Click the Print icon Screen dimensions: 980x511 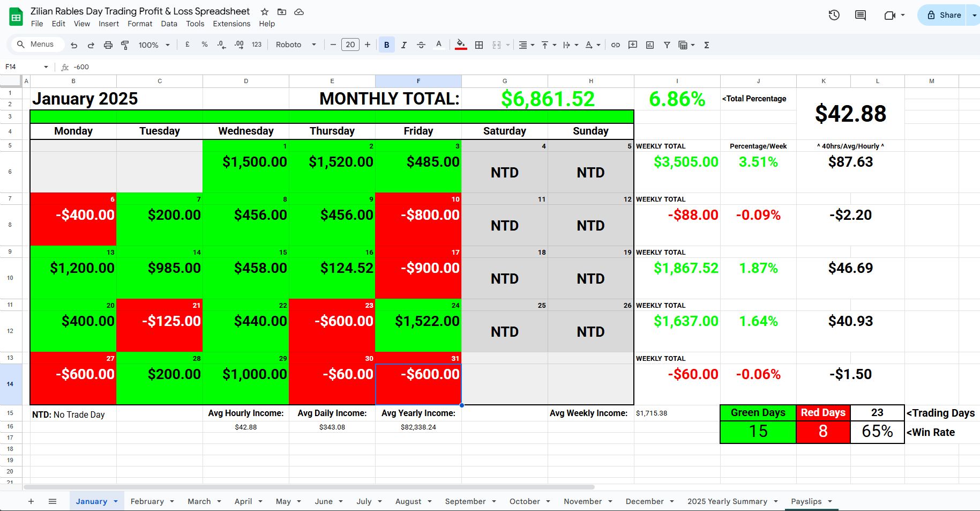[108, 45]
